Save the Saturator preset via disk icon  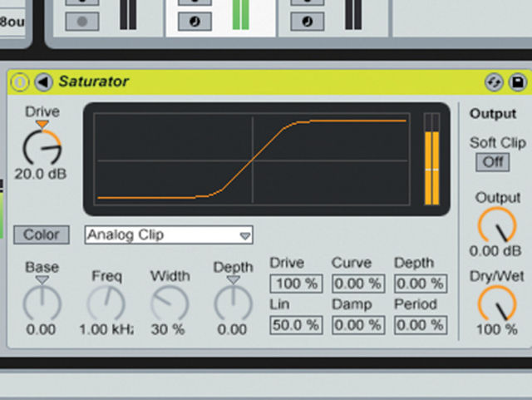tap(517, 82)
